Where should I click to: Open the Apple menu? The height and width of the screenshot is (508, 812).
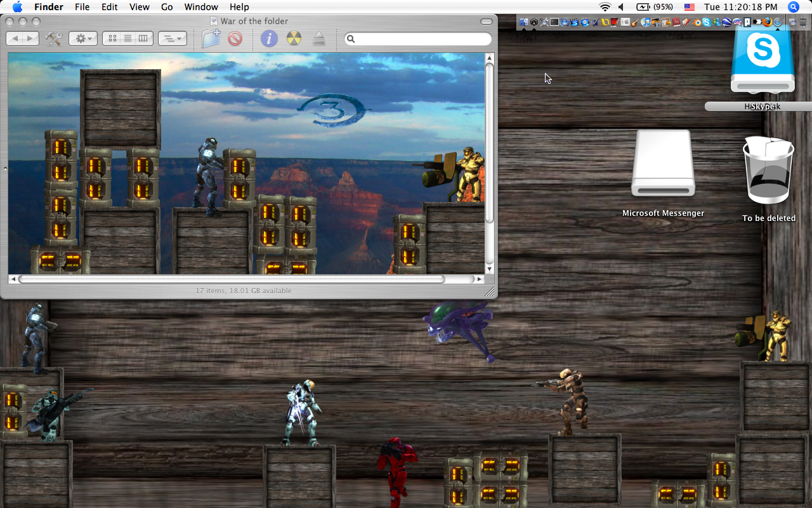[17, 7]
